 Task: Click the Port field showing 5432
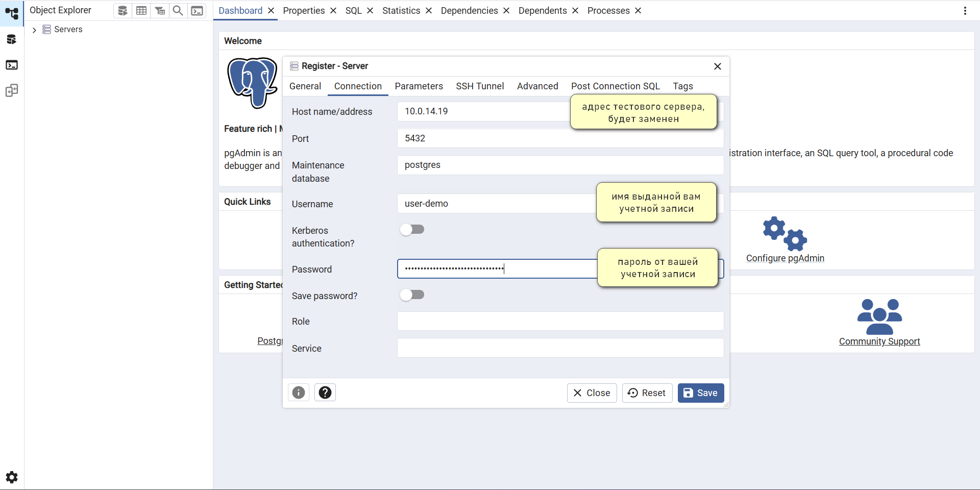(x=560, y=138)
